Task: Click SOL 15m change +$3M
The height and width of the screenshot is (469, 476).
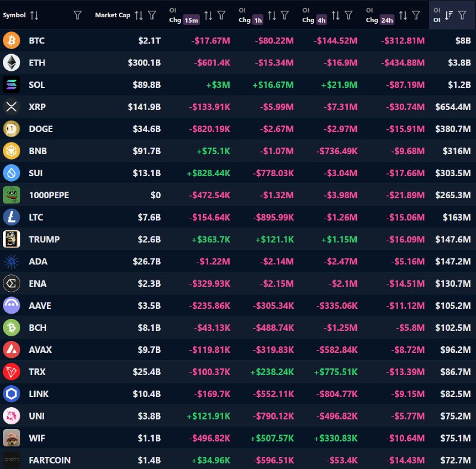Action: pyautogui.click(x=218, y=85)
